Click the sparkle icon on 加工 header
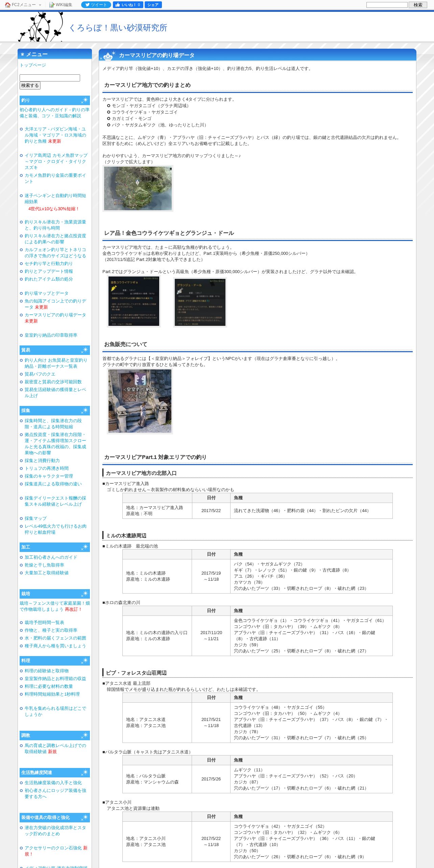Screen dimensions: 434x868 [x=85, y=547]
